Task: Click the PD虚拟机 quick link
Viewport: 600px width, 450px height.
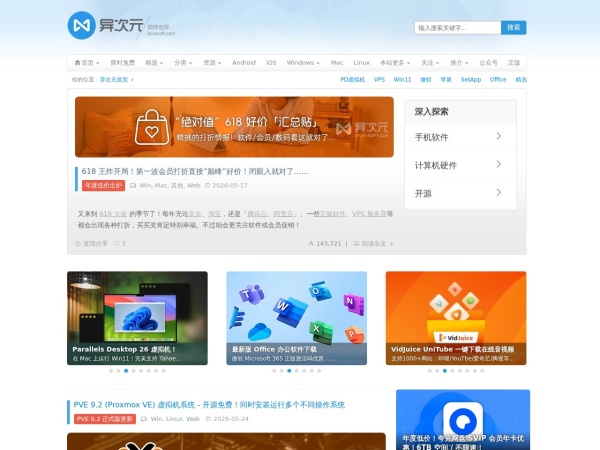Action: pyautogui.click(x=352, y=80)
